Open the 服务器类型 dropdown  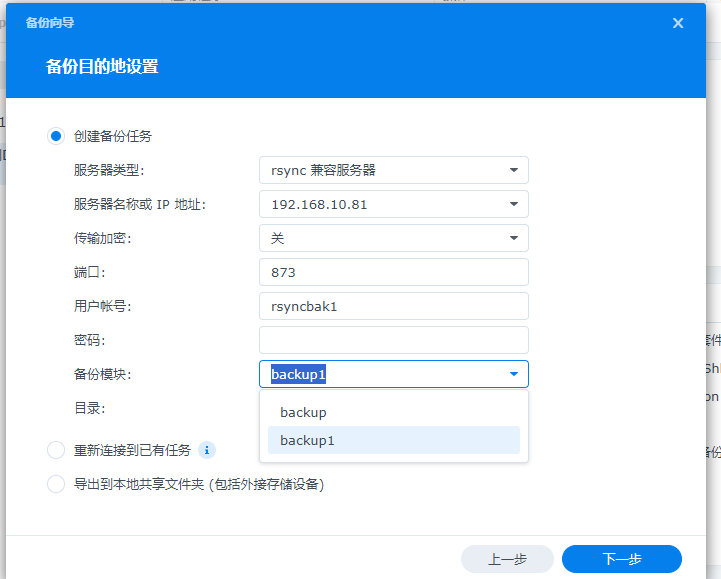click(x=513, y=170)
